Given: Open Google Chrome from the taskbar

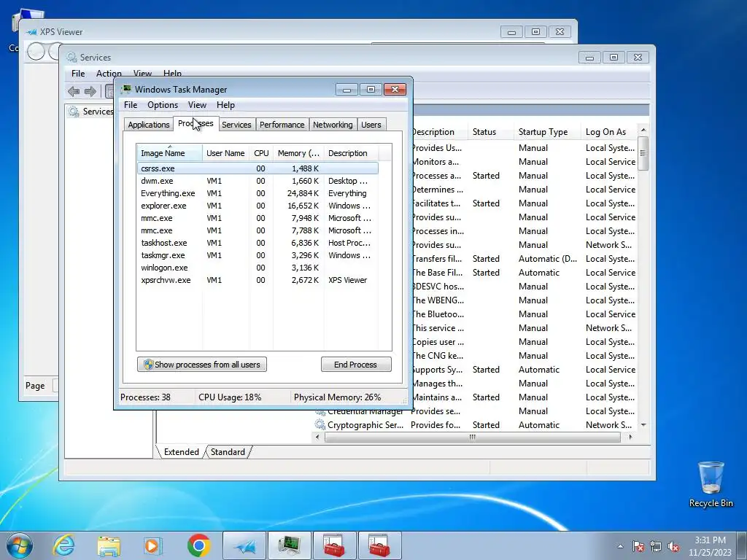Looking at the screenshot, I should click(198, 545).
